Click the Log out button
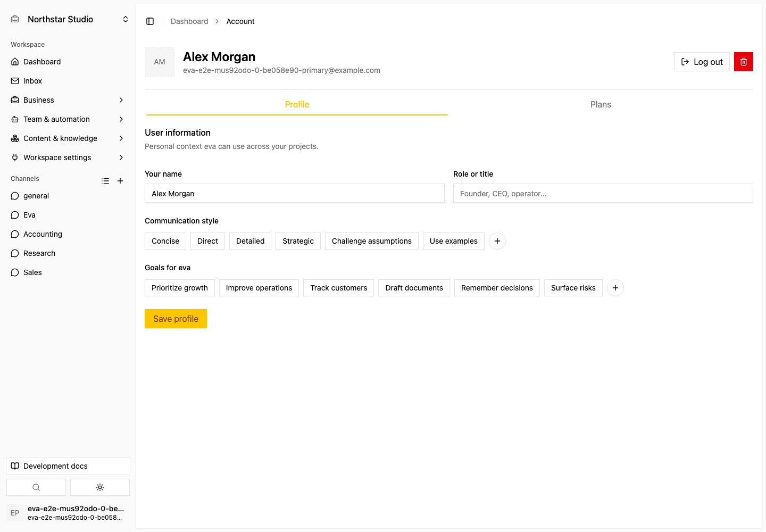This screenshot has height=532, width=766. (702, 62)
